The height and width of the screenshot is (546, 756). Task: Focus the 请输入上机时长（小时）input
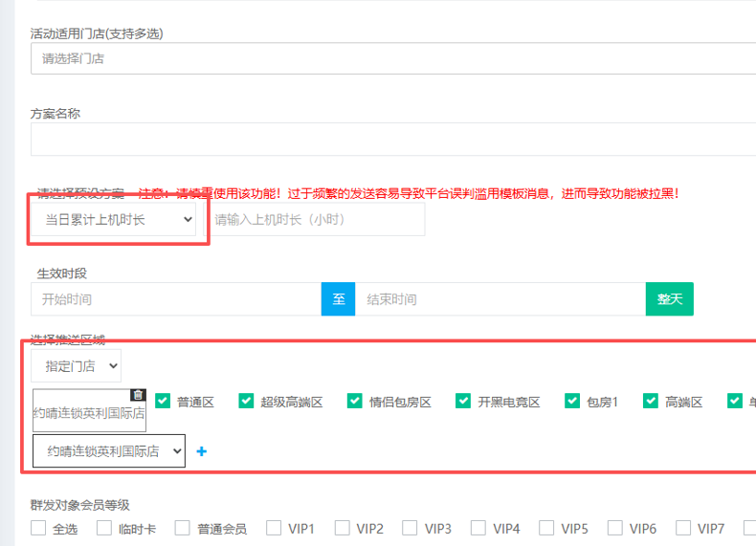point(314,219)
